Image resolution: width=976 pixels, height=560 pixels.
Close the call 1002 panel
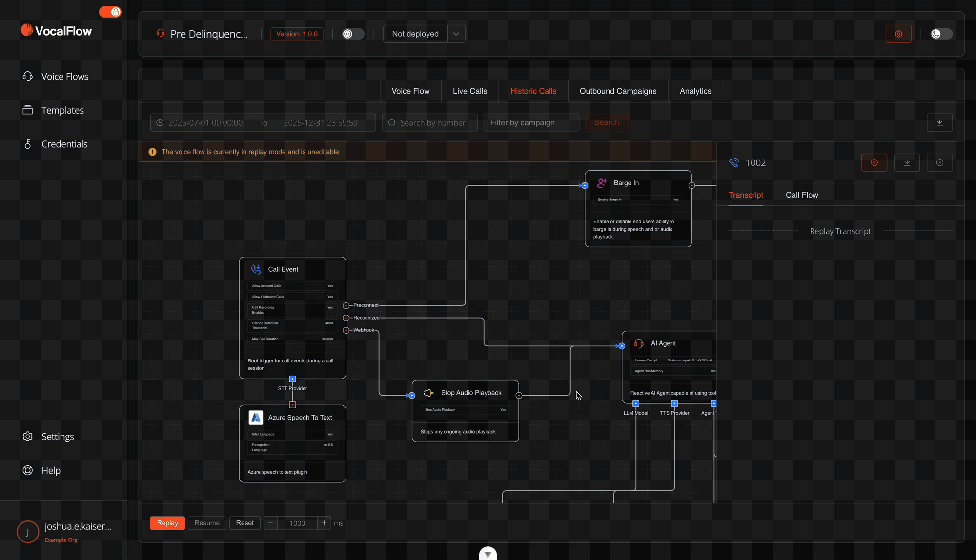939,162
